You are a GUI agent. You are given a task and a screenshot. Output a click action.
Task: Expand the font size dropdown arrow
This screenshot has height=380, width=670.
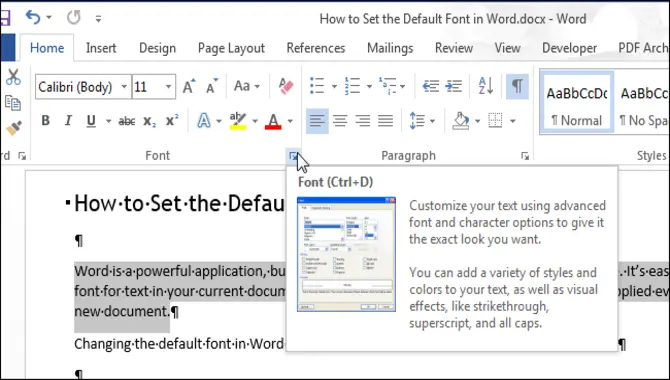[x=169, y=87]
